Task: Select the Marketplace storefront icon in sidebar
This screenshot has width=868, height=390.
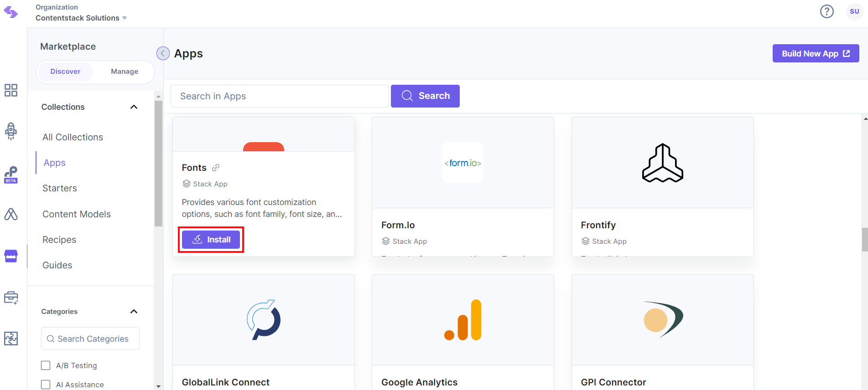Action: (x=11, y=256)
